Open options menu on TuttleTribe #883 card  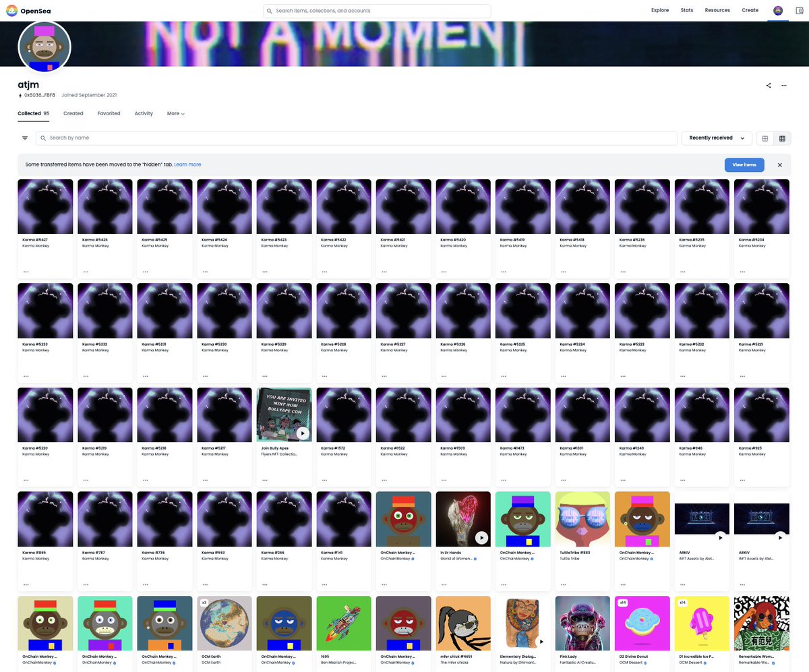click(563, 584)
